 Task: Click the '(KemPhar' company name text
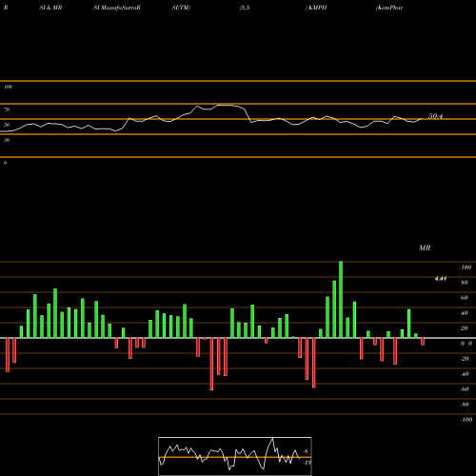389,8
